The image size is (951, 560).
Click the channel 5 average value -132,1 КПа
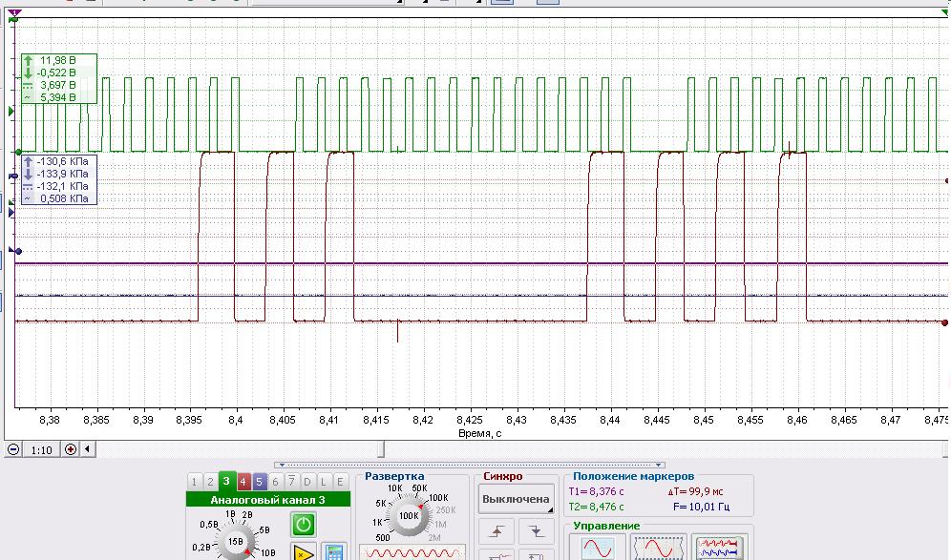pyautogui.click(x=62, y=186)
